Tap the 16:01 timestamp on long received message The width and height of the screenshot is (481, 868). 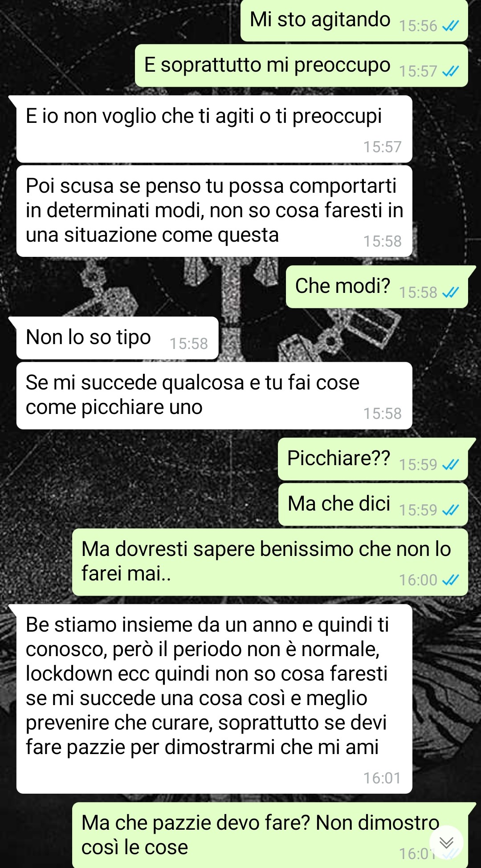(382, 778)
